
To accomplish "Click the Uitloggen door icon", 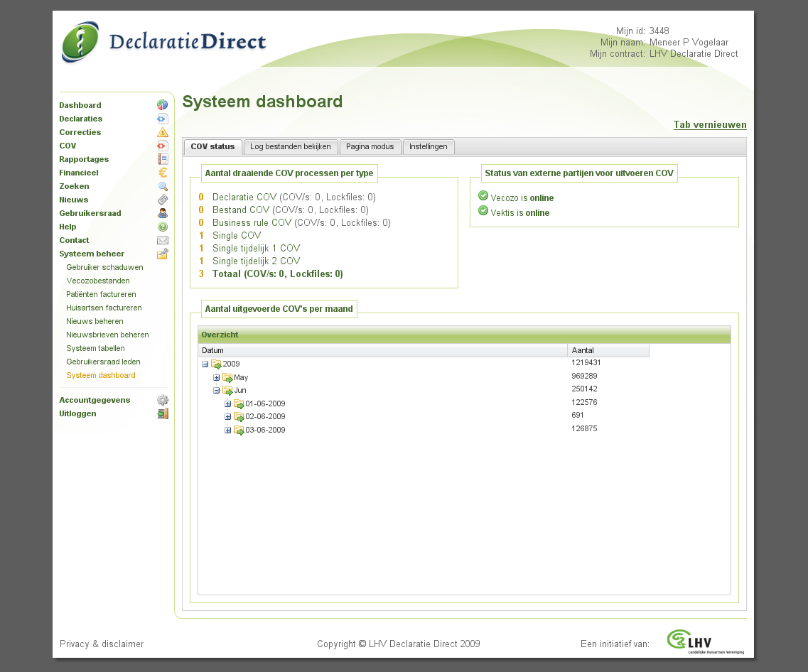I will [x=162, y=413].
